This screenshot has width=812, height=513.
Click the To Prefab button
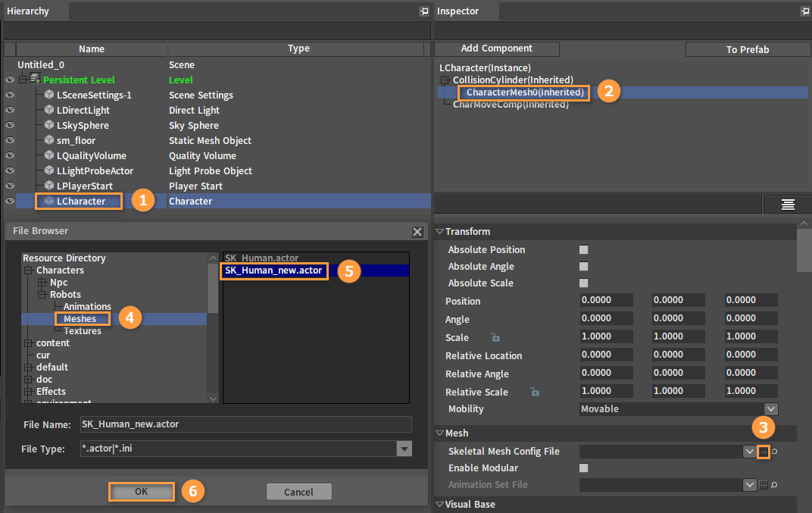tap(748, 49)
